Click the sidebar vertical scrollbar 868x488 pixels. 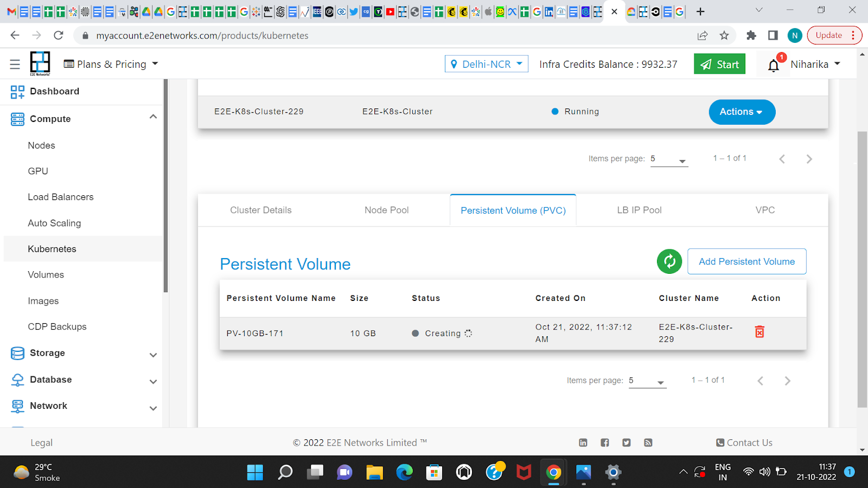[x=165, y=185]
